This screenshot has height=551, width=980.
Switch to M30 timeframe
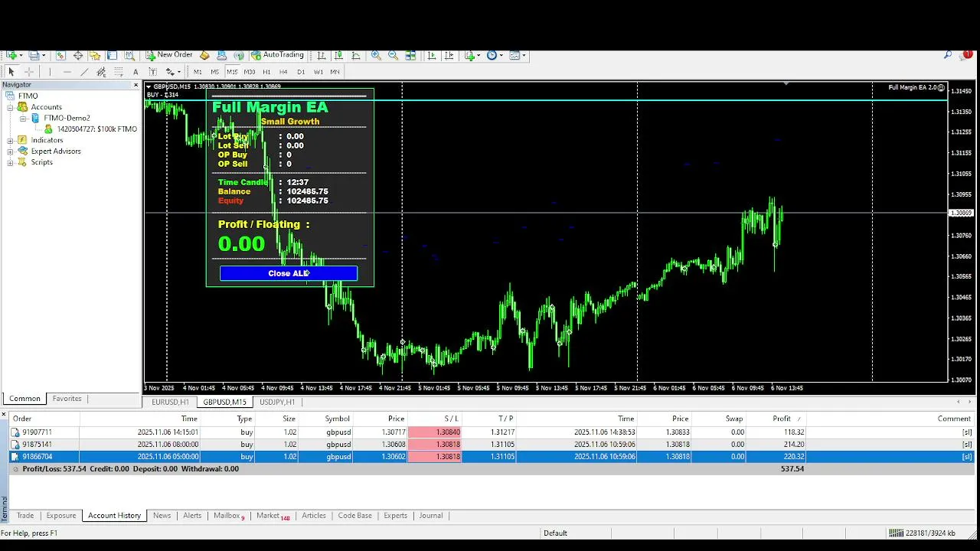point(250,72)
